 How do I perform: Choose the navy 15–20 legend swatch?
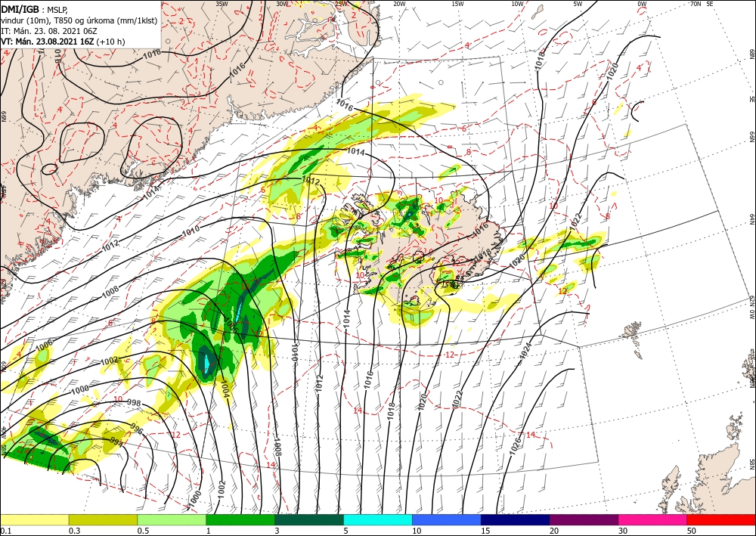pyautogui.click(x=515, y=519)
